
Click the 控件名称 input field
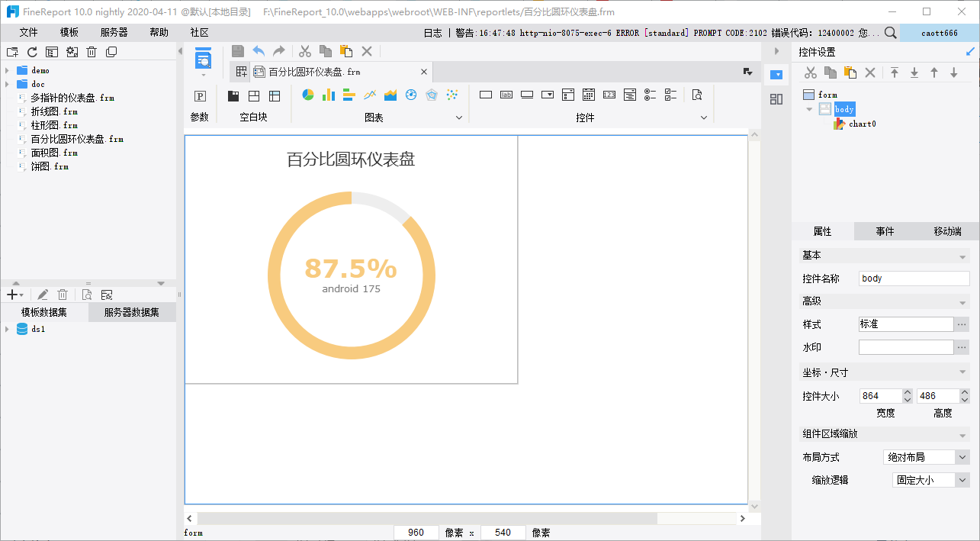pyautogui.click(x=914, y=279)
